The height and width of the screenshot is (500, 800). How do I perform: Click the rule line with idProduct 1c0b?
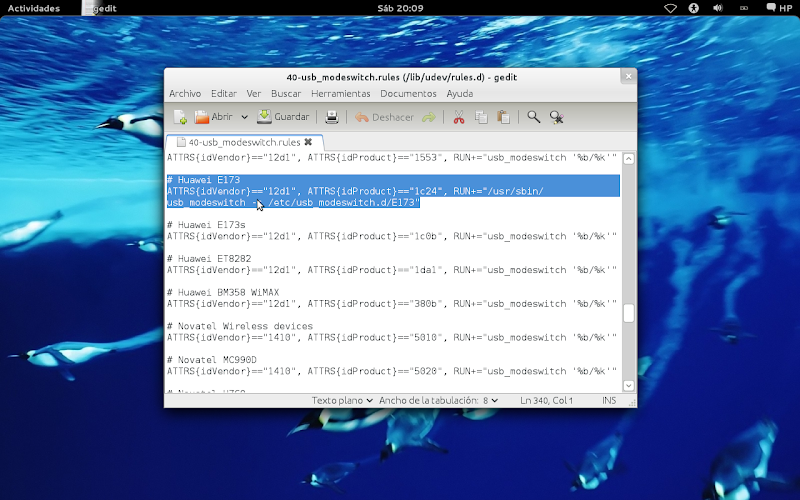click(392, 236)
